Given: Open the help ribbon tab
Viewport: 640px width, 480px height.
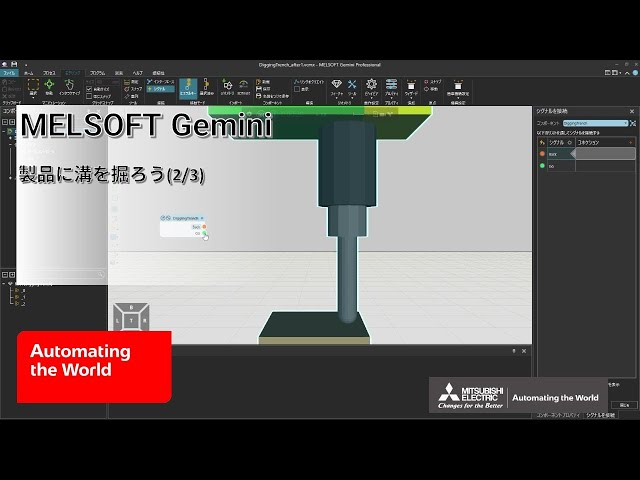Looking at the screenshot, I should (138, 73).
